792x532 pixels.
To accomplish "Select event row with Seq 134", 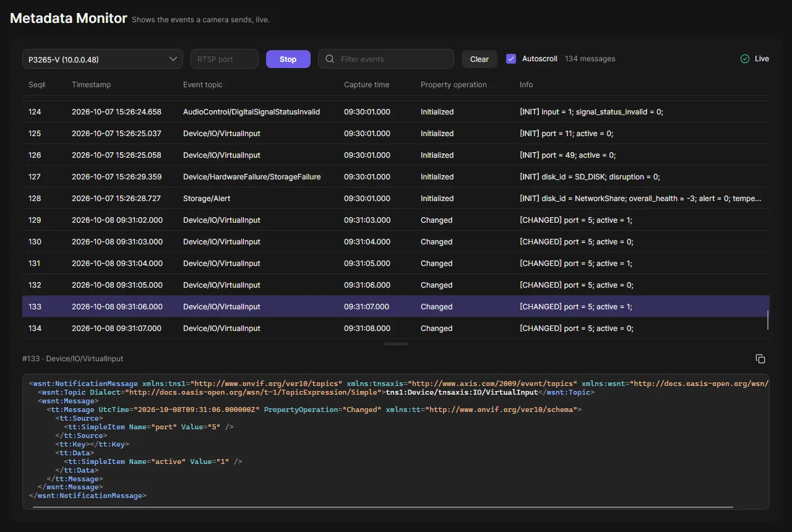I will pos(396,328).
